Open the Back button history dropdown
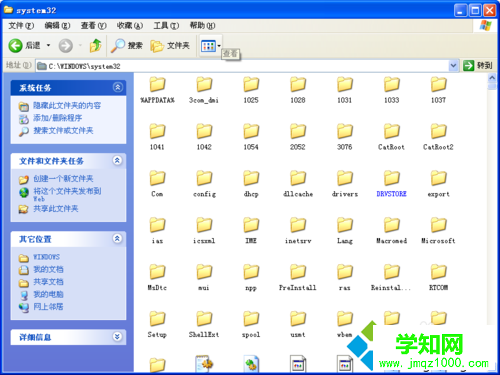 pyautogui.click(x=48, y=46)
